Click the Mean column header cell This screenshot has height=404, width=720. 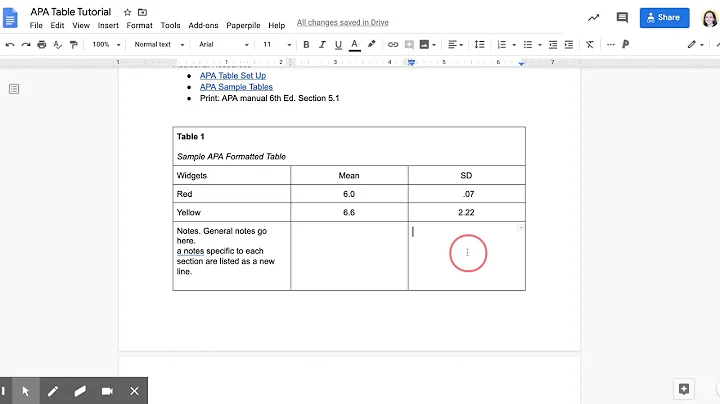(349, 175)
